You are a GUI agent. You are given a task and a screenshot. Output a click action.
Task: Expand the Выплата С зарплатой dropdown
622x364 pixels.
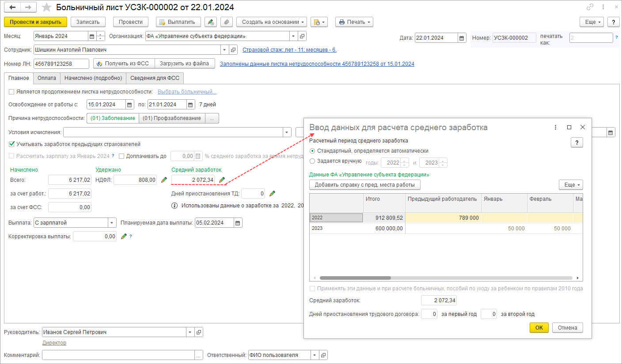112,223
